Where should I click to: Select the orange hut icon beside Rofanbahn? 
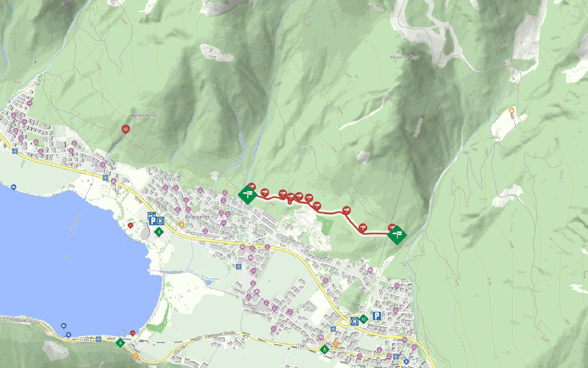tap(512, 111)
